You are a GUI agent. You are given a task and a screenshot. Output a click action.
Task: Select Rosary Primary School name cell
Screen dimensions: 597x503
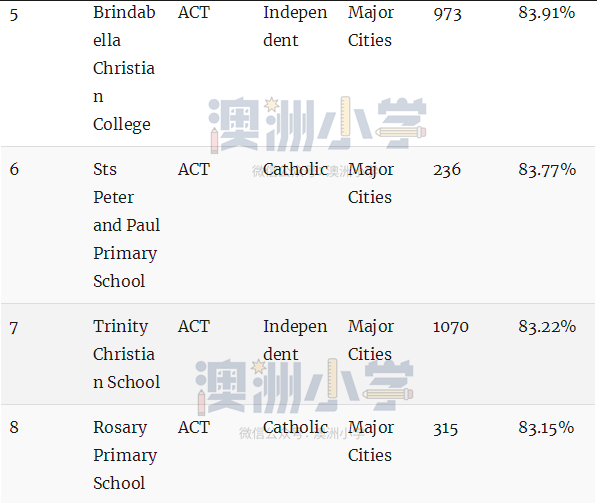pyautogui.click(x=125, y=455)
